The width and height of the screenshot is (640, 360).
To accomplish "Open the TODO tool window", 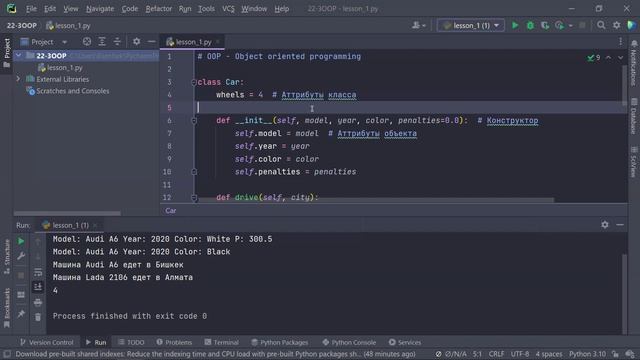I will tap(131, 342).
